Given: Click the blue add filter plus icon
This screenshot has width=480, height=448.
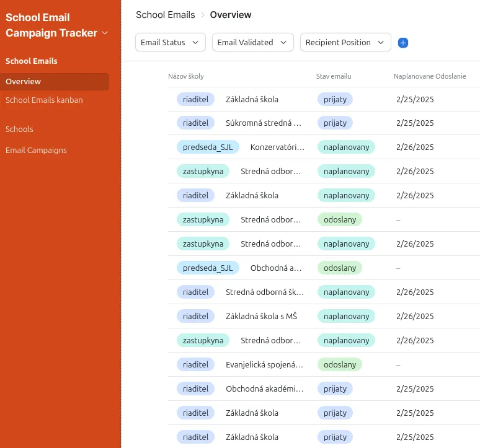Looking at the screenshot, I should coord(403,43).
